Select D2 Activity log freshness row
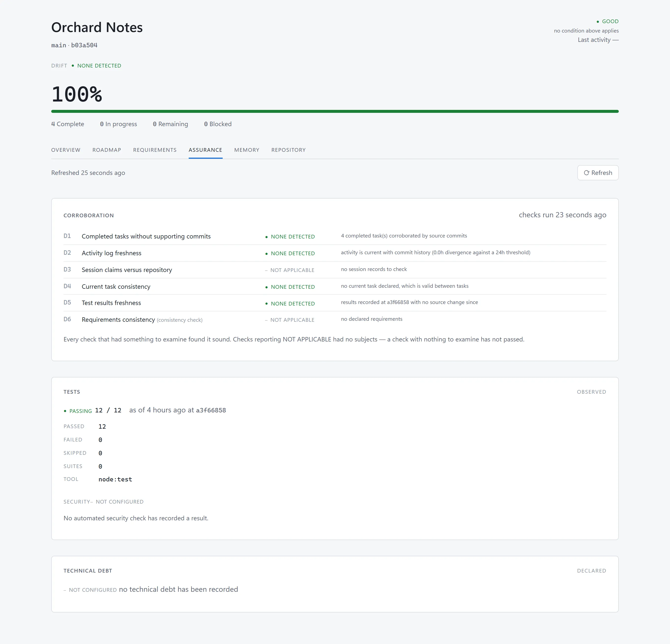The height and width of the screenshot is (644, 670). (x=335, y=253)
